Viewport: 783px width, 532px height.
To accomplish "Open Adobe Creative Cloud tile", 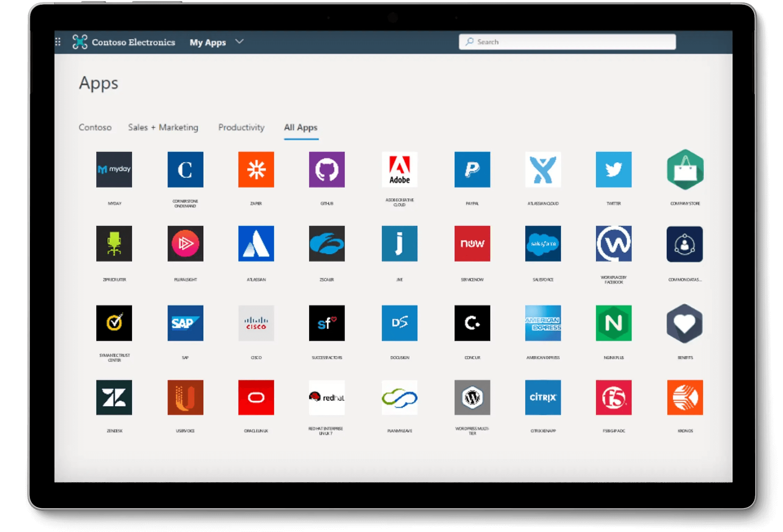I will click(x=400, y=169).
